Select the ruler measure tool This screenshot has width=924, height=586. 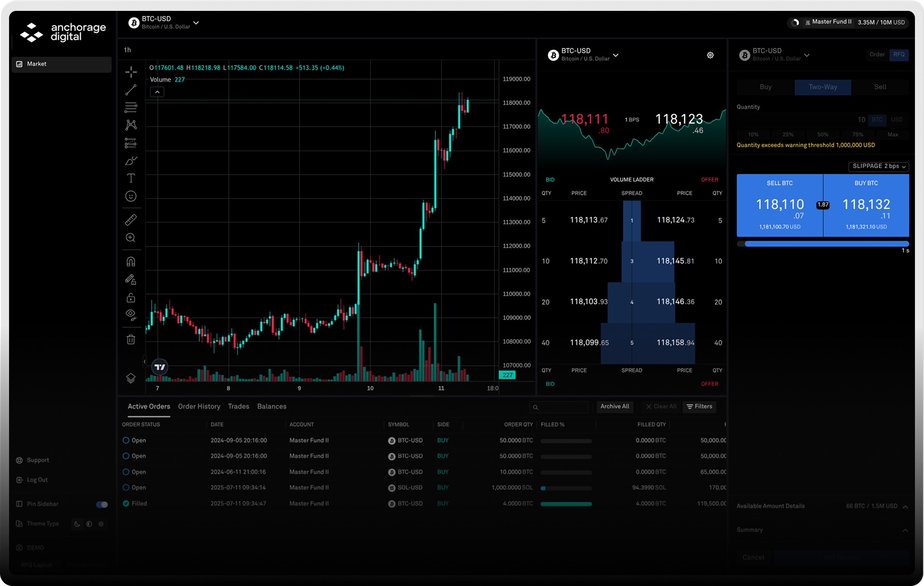click(131, 220)
